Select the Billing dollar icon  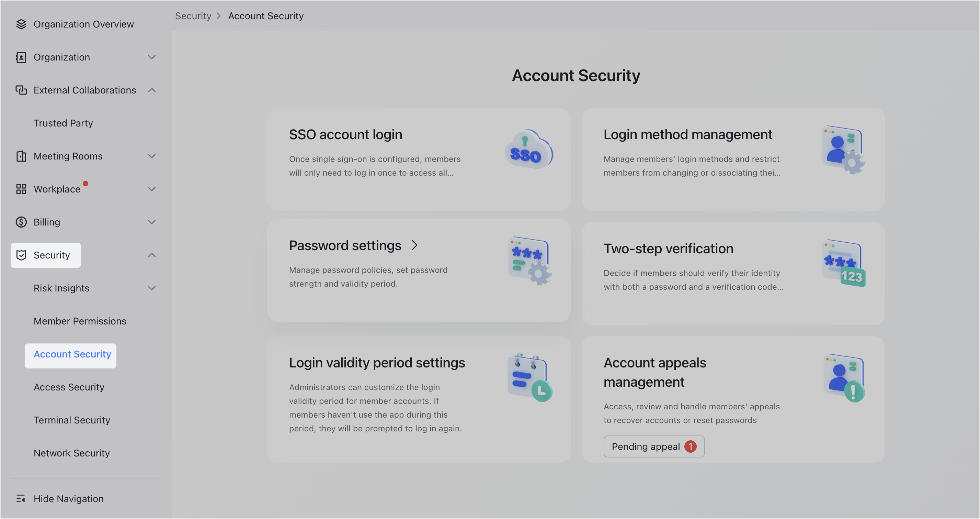pos(21,222)
